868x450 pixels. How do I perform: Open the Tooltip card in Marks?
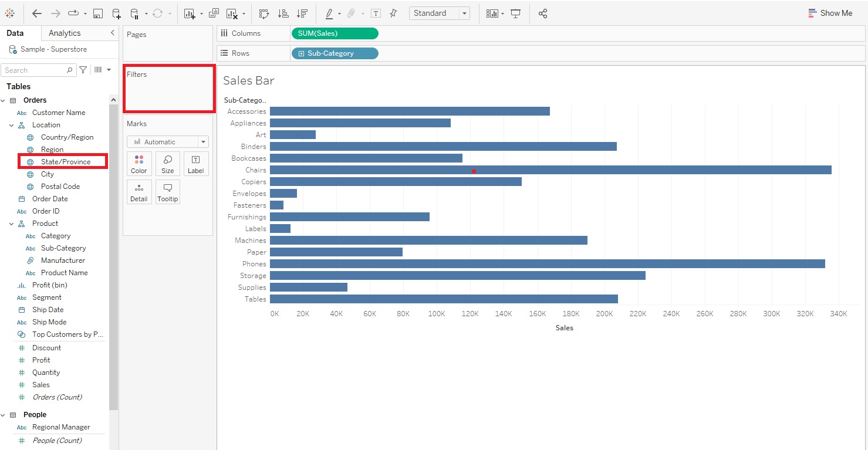coord(167,192)
